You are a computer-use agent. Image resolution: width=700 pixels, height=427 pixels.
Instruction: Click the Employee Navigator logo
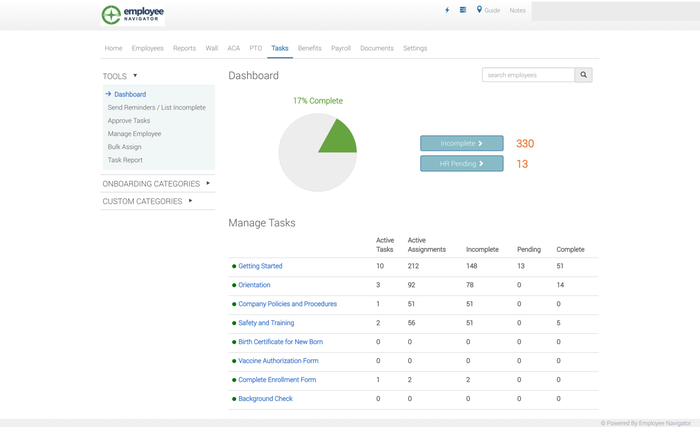pyautogui.click(x=133, y=15)
